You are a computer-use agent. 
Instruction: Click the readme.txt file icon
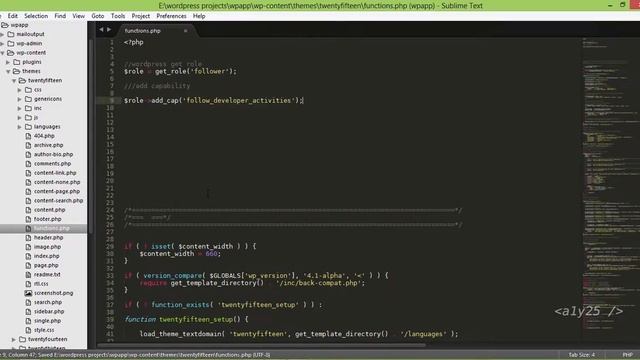(x=28, y=274)
